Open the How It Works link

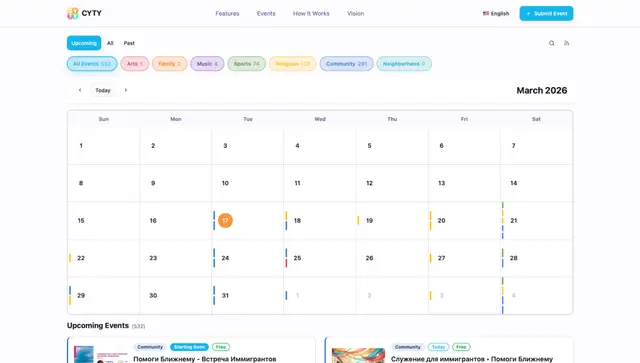pos(311,13)
